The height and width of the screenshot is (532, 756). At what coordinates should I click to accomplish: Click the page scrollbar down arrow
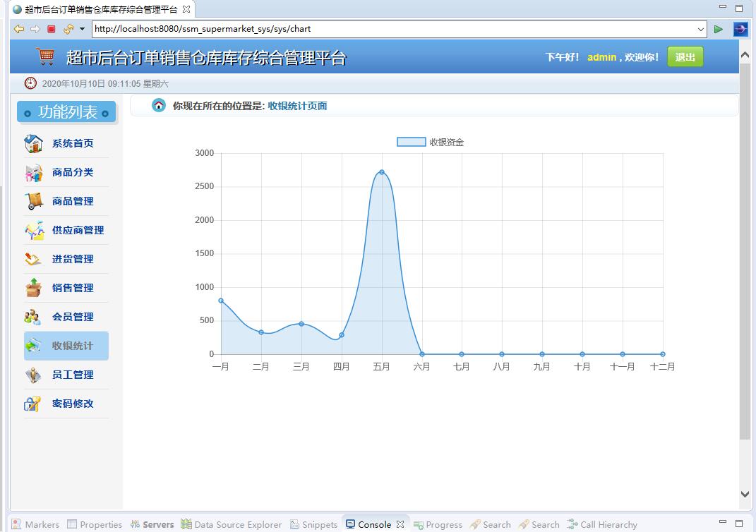tap(745, 495)
